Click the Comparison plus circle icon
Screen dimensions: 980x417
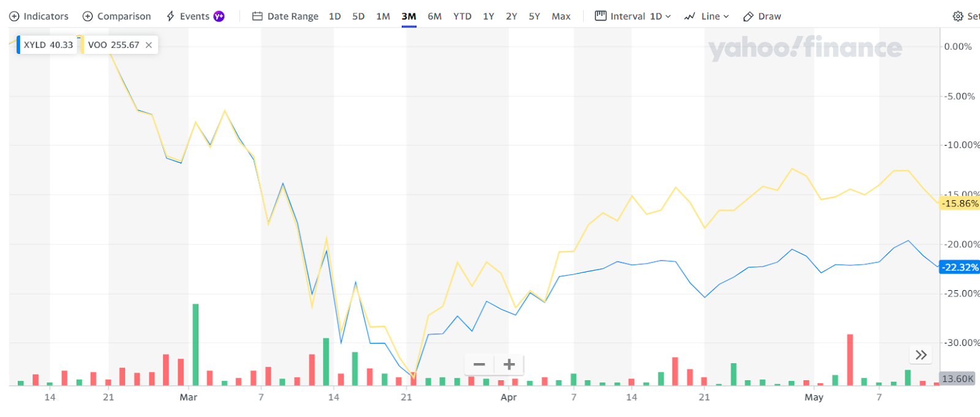(x=88, y=17)
